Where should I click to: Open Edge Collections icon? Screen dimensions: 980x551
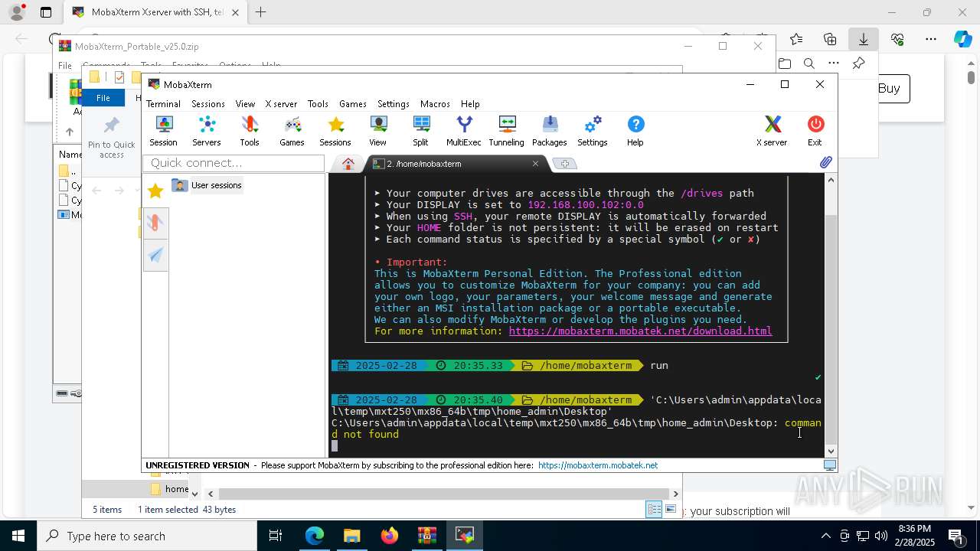830,39
